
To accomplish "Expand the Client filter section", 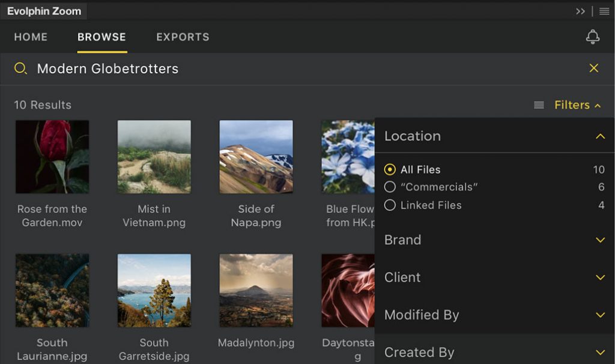I will [600, 278].
